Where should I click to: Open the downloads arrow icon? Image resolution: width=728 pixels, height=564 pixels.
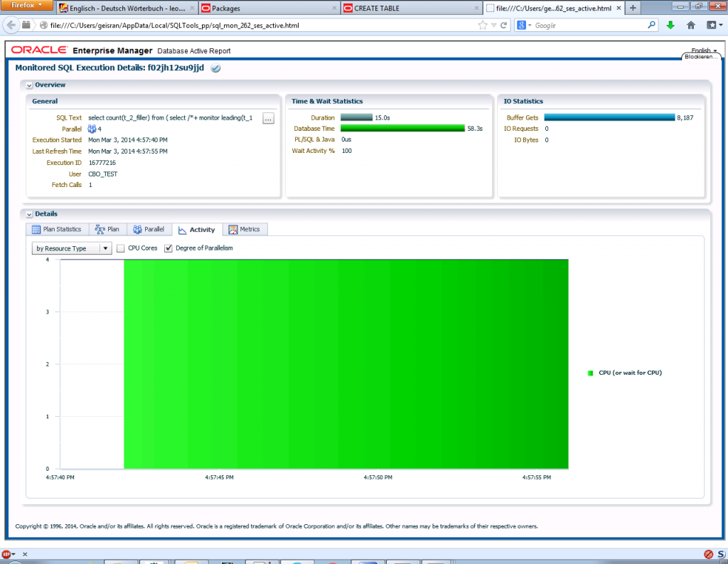point(670,25)
